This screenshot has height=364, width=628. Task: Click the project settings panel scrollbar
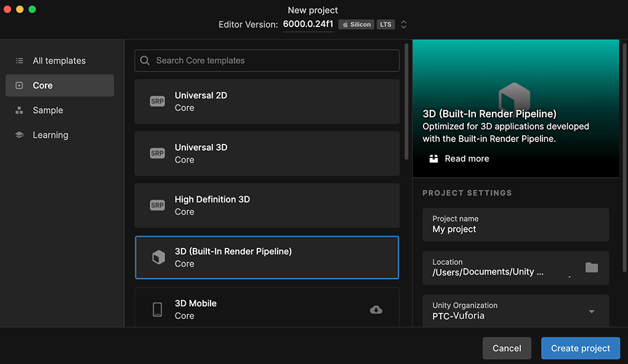(x=624, y=158)
